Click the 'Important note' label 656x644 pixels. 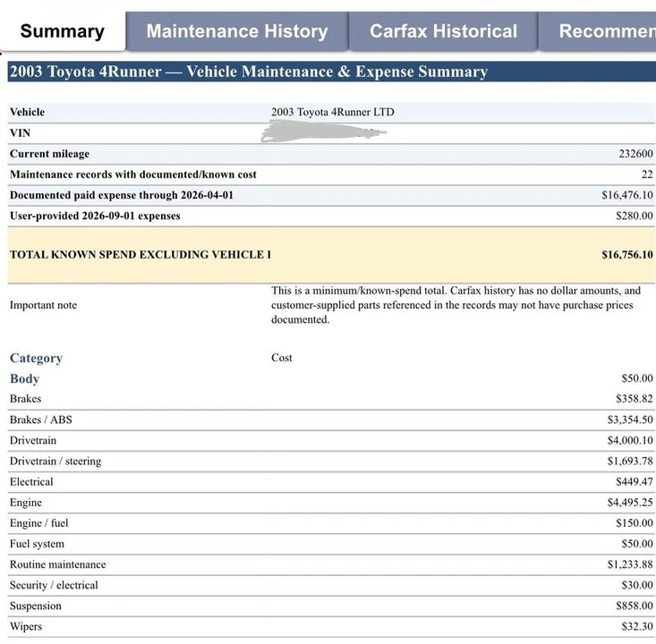click(44, 305)
